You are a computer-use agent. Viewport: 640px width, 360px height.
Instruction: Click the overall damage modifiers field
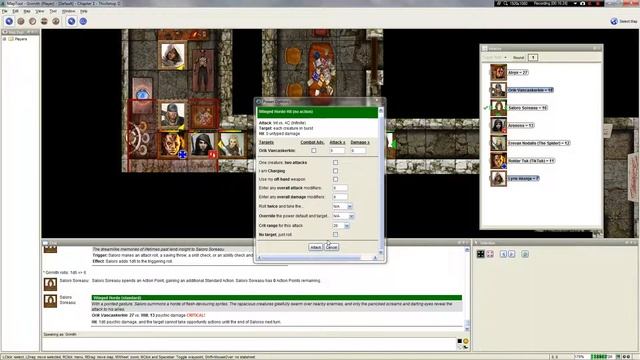pyautogui.click(x=340, y=197)
